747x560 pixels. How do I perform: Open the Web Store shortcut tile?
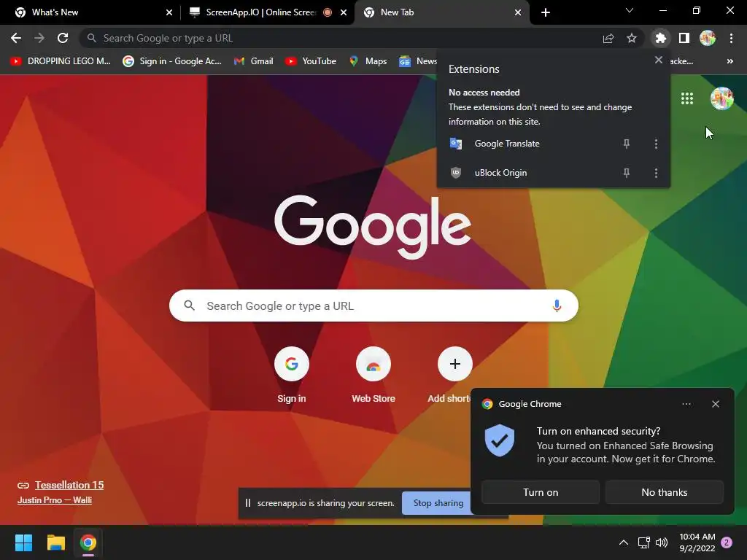pos(373,376)
